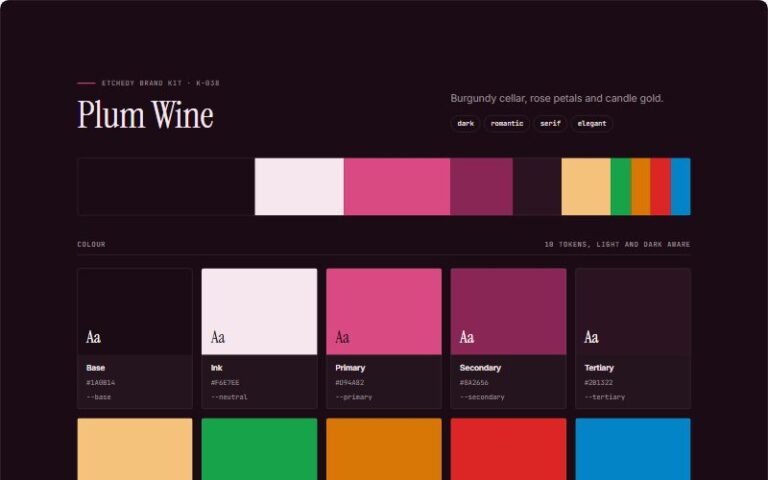
Task: Pick the narrow green segment in palette strip
Action: pyautogui.click(x=621, y=187)
